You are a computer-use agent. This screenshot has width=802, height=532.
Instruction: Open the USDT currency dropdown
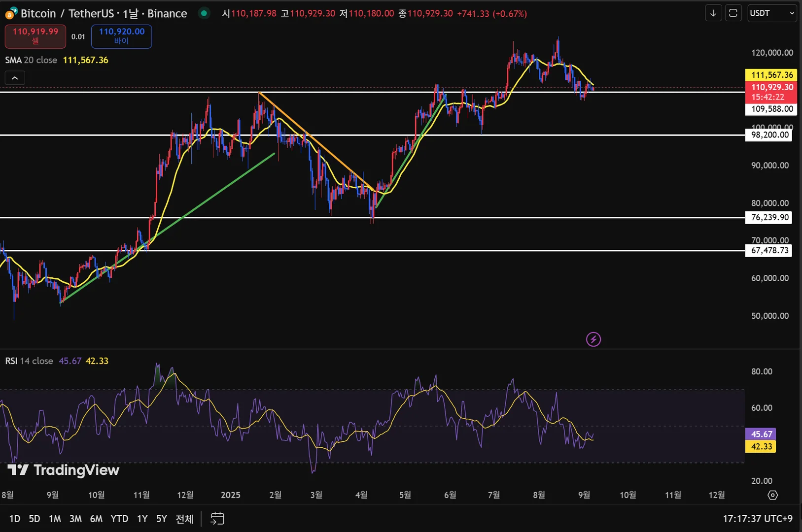point(772,13)
